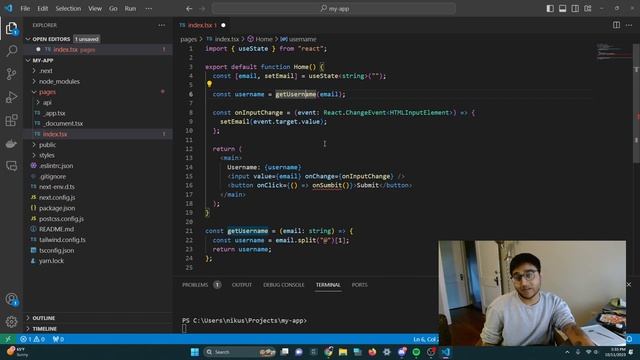Image resolution: width=640 pixels, height=360 pixels.
Task: Collapse the MY-APP folder section
Action: tap(98, 60)
